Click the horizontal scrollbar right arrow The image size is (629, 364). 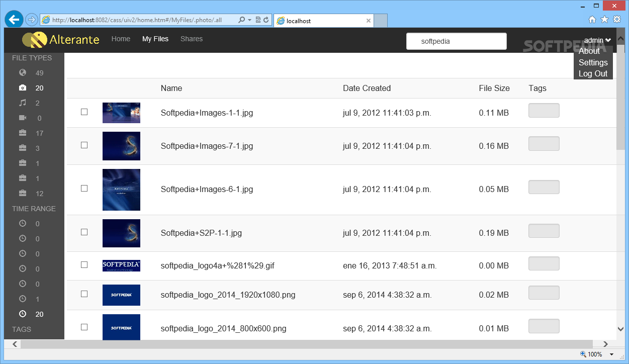pyautogui.click(x=605, y=344)
